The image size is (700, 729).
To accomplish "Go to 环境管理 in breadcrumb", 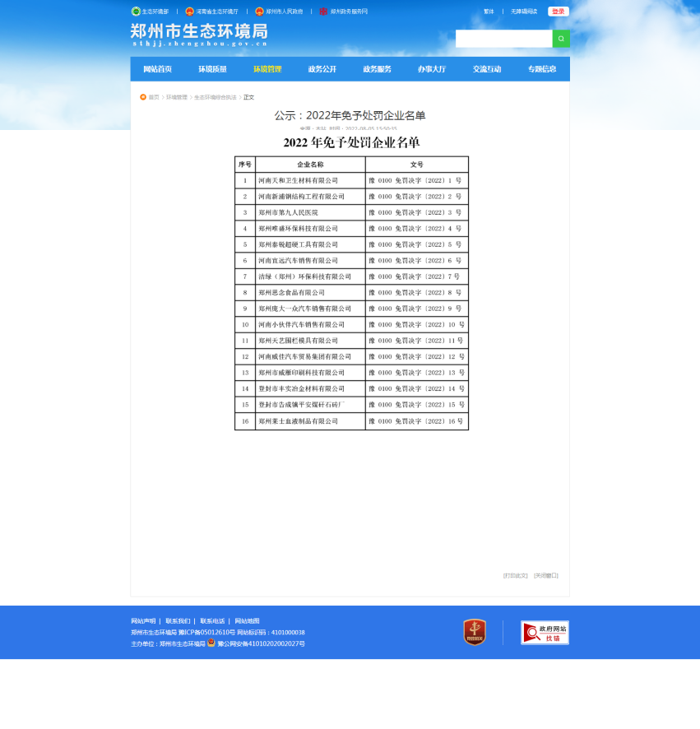I will tap(177, 97).
